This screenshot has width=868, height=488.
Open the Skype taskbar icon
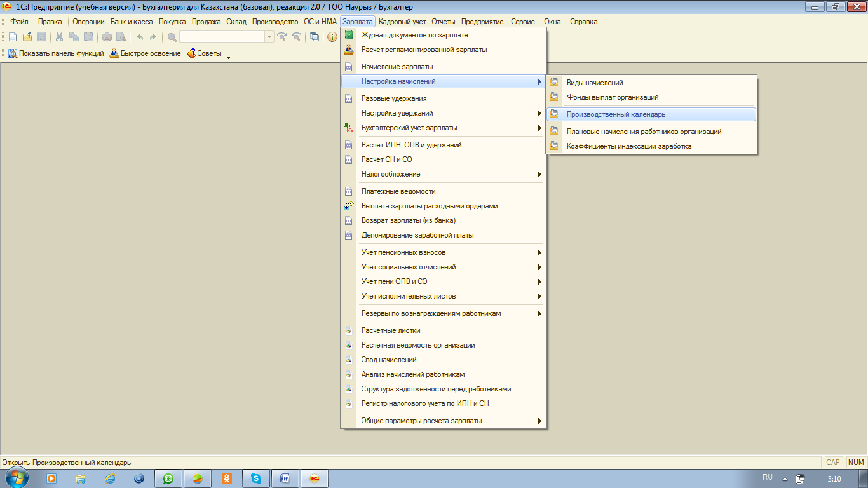[x=256, y=478]
